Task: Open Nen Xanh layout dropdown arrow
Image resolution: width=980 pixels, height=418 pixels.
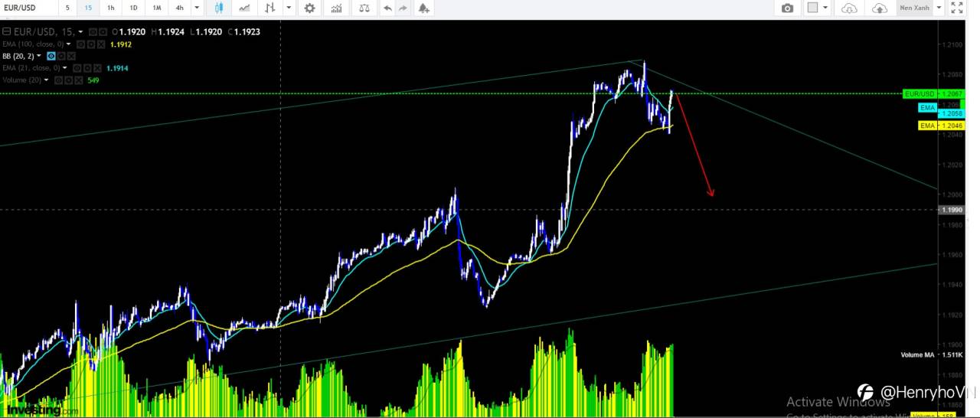Action: pyautogui.click(x=939, y=8)
